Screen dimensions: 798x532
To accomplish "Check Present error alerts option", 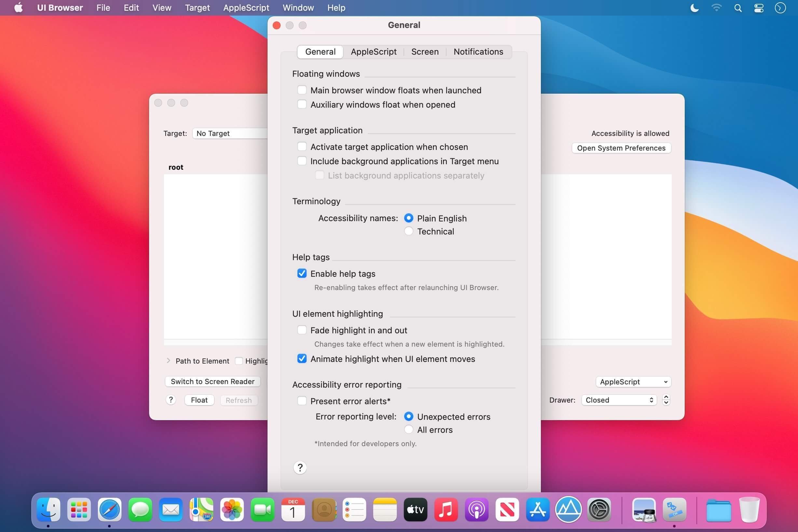I will [x=302, y=401].
